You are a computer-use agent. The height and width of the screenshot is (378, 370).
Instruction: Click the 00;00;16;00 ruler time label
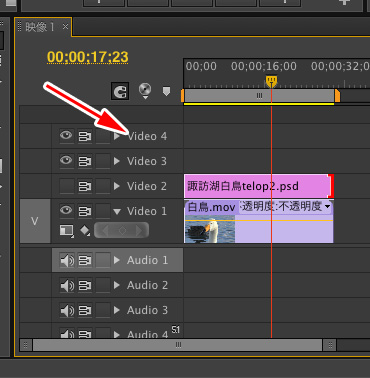[264, 66]
